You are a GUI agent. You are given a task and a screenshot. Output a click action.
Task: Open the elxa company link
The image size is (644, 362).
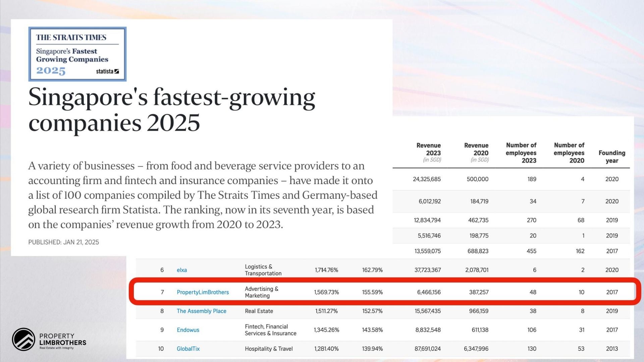pos(182,270)
